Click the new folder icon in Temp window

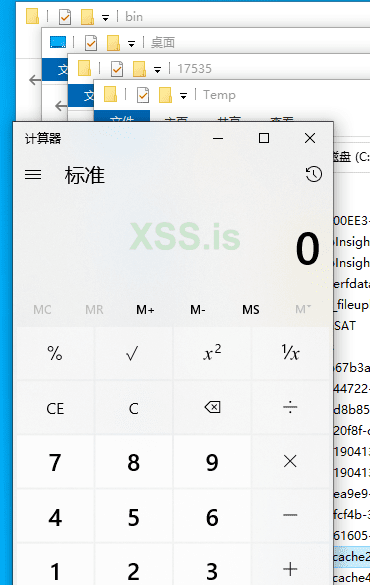pyautogui.click(x=166, y=95)
